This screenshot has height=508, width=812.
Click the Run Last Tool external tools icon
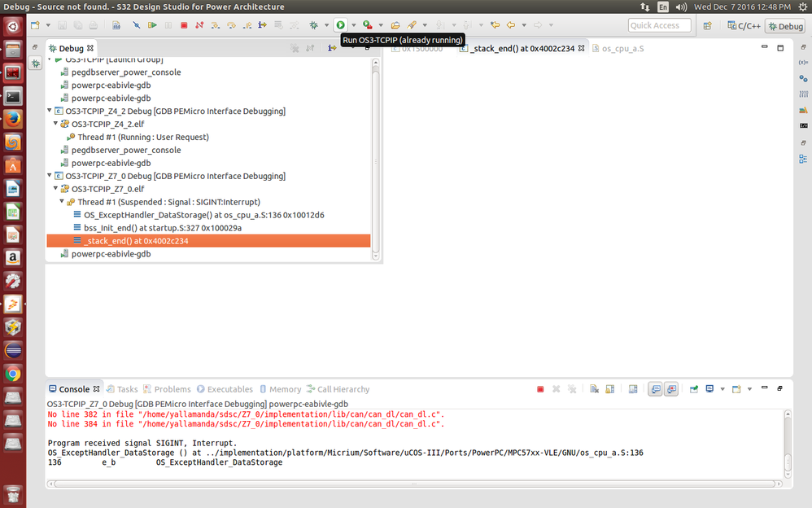[x=367, y=25]
